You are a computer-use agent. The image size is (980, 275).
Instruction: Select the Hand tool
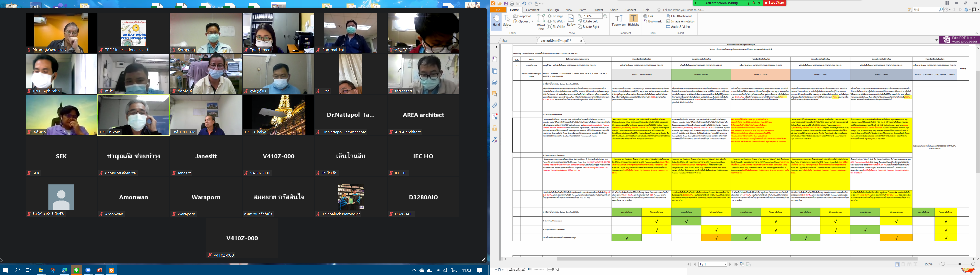(496, 21)
